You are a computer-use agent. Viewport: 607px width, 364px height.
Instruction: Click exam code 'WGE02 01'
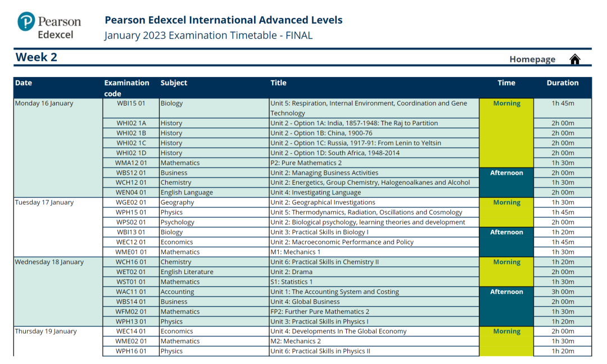[131, 202]
